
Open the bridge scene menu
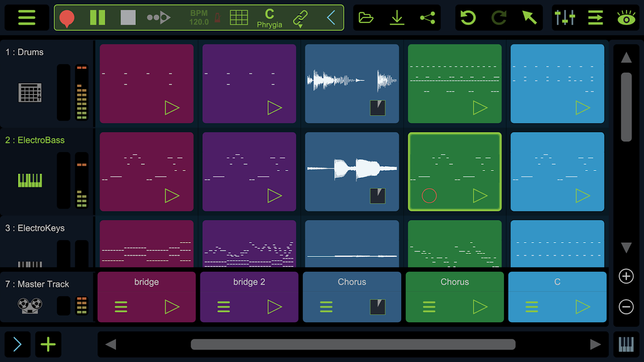click(x=121, y=307)
